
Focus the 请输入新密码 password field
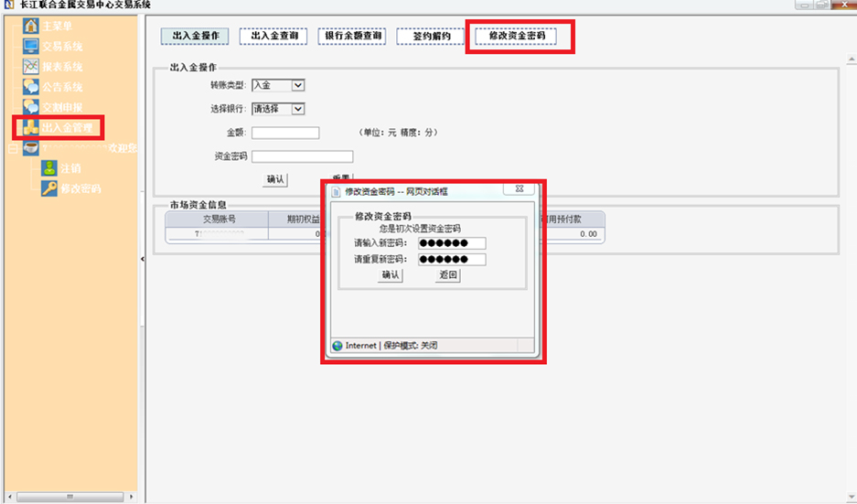(451, 243)
